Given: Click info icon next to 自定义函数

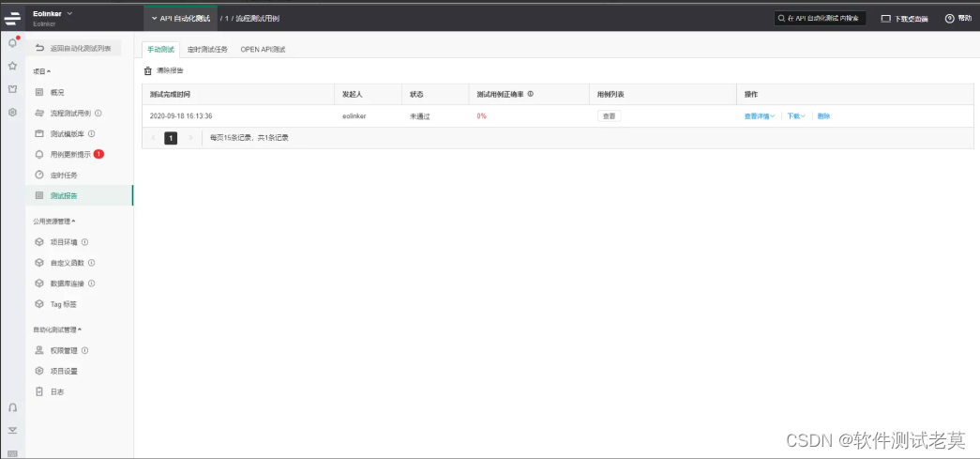Looking at the screenshot, I should [91, 263].
